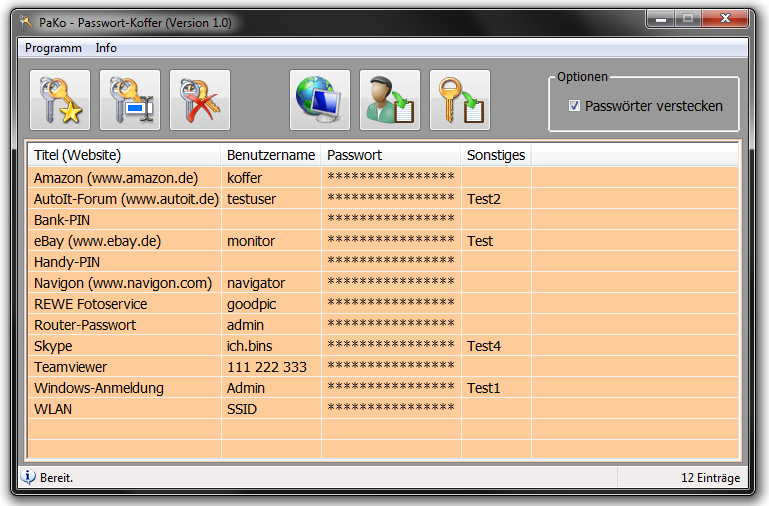
Task: Sort by the Titel (Website) column header
Action: click(x=77, y=155)
